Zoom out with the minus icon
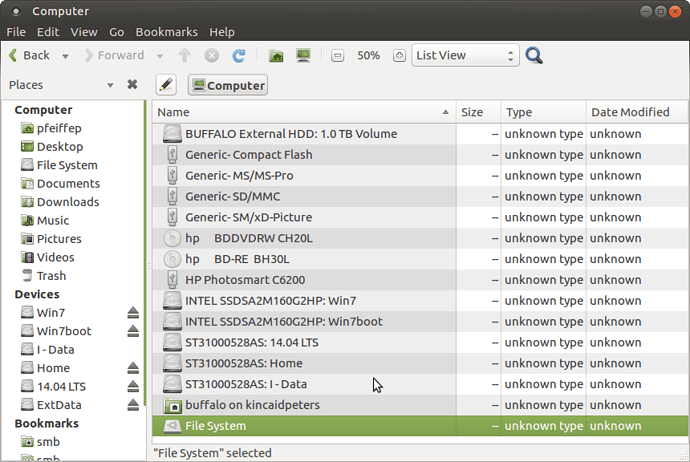The width and height of the screenshot is (690, 462). [338, 55]
